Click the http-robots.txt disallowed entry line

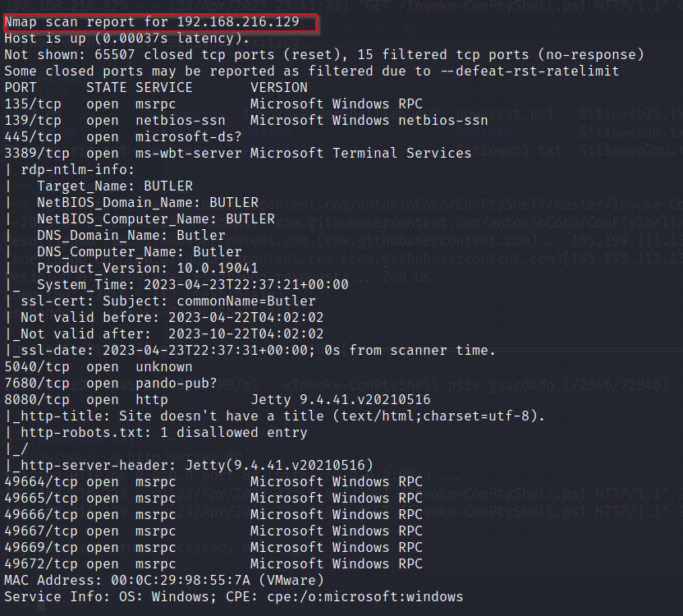(164, 433)
